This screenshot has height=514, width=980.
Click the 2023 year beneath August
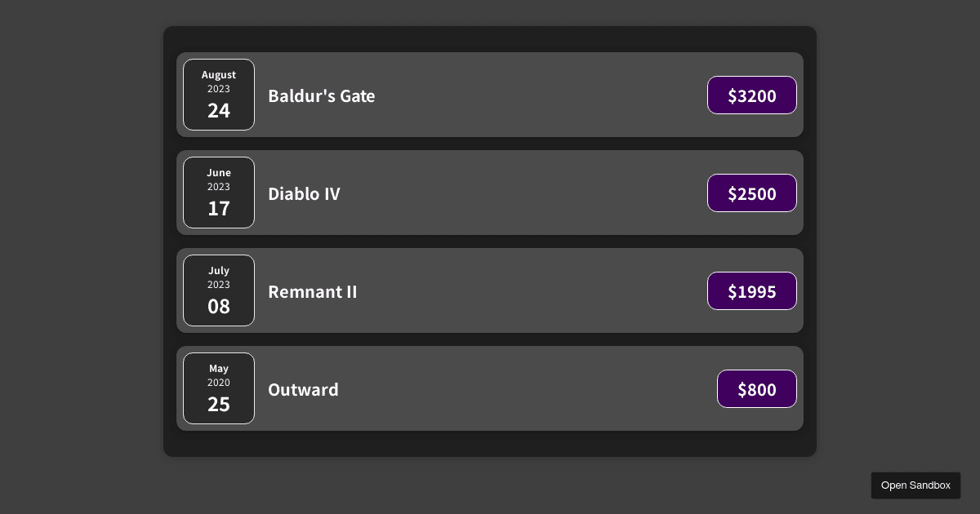point(219,89)
